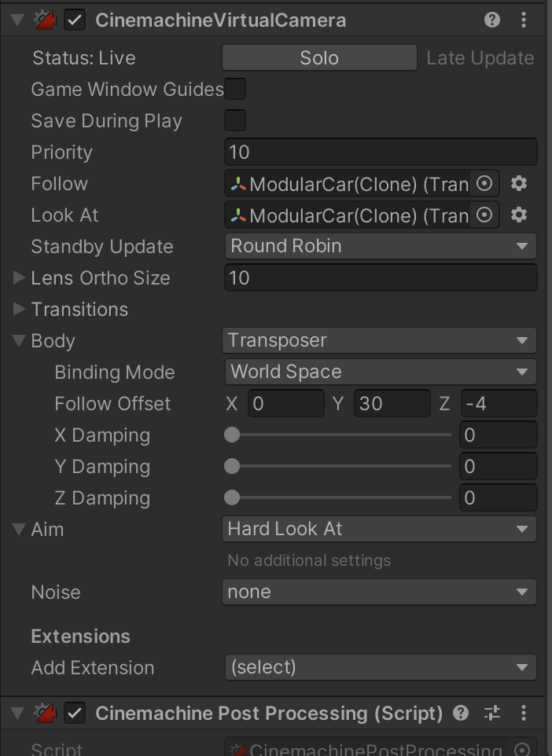Open the Binding Mode dropdown

379,372
